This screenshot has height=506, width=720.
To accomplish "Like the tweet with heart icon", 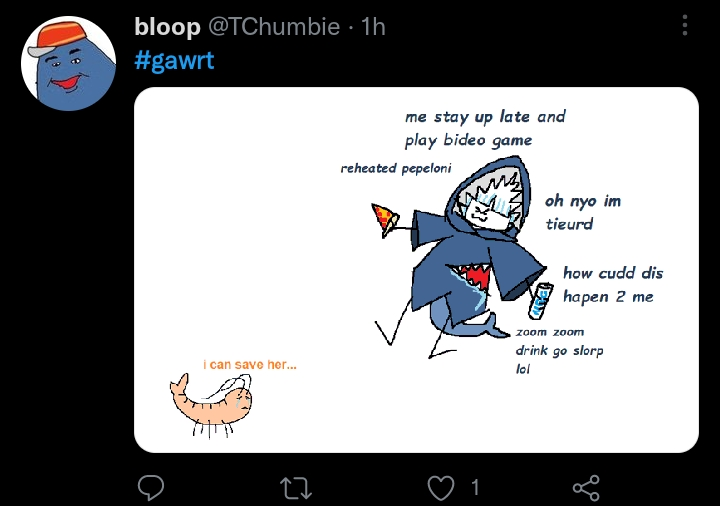I will [440, 488].
